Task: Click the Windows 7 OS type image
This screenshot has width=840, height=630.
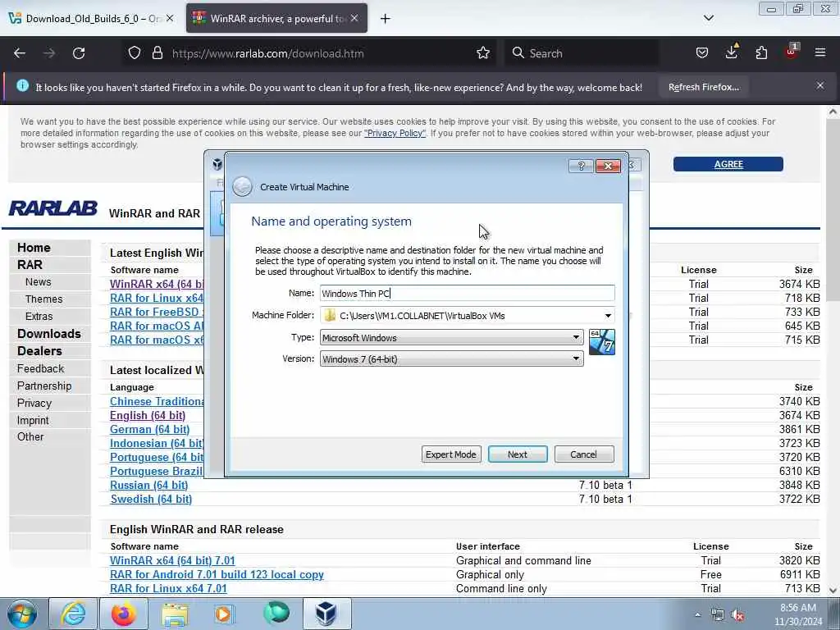Action: pyautogui.click(x=601, y=342)
